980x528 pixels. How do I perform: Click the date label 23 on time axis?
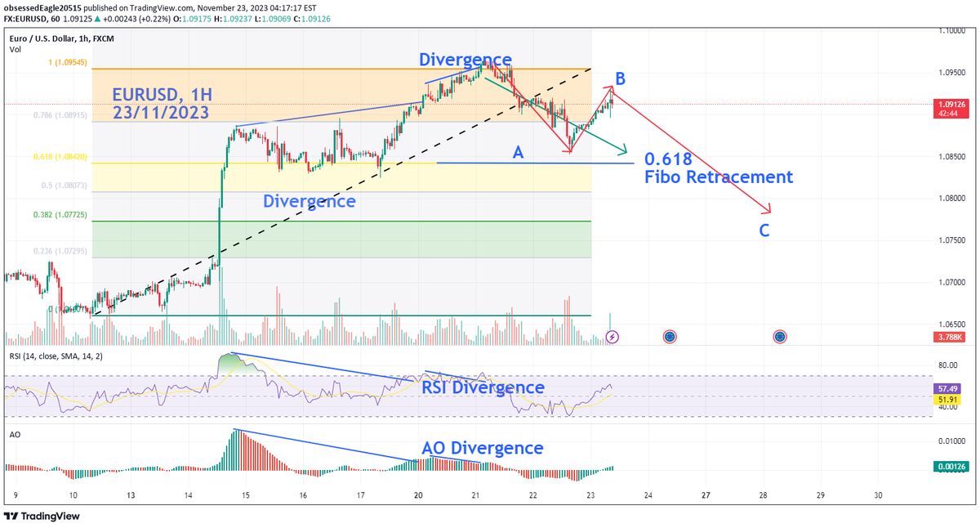(x=590, y=495)
